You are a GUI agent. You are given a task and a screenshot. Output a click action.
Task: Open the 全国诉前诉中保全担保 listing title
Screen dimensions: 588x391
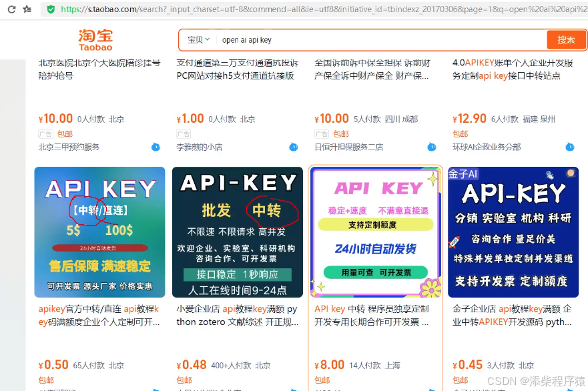372,69
